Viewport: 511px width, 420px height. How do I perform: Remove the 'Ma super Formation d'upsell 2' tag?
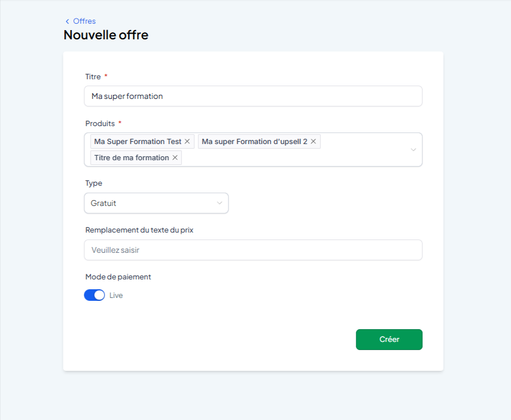click(313, 141)
